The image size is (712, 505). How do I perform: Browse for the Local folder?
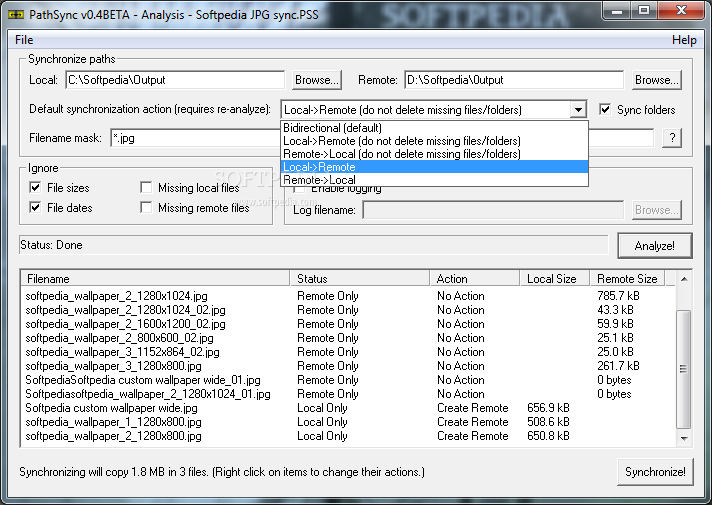pos(316,80)
